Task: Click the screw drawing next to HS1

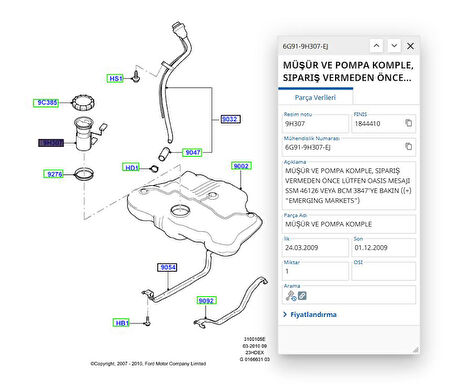Action: pyautogui.click(x=136, y=77)
